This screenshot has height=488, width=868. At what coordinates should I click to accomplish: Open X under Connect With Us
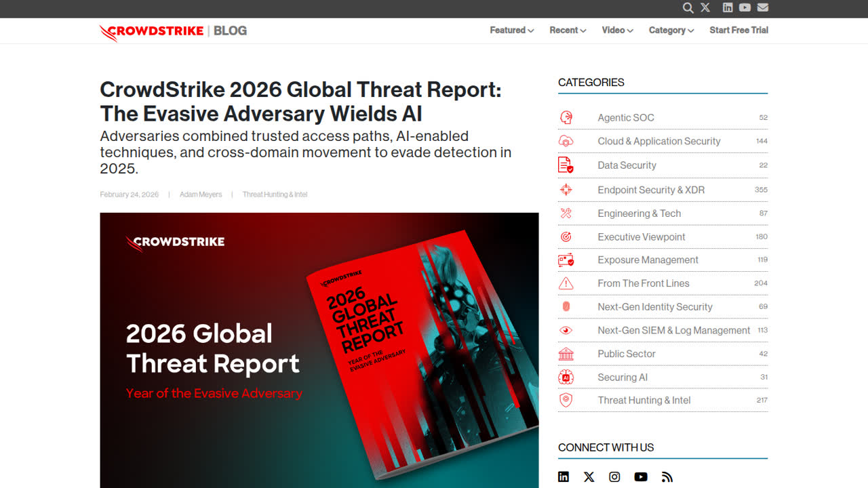589,477
